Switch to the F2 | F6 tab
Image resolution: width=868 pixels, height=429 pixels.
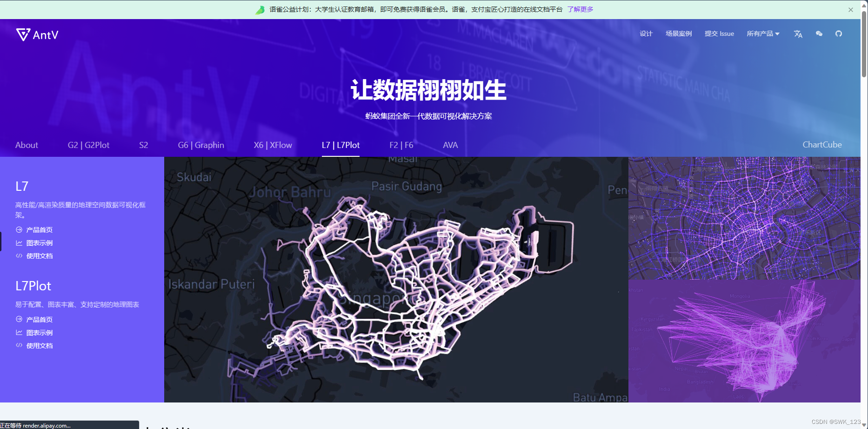click(x=401, y=145)
